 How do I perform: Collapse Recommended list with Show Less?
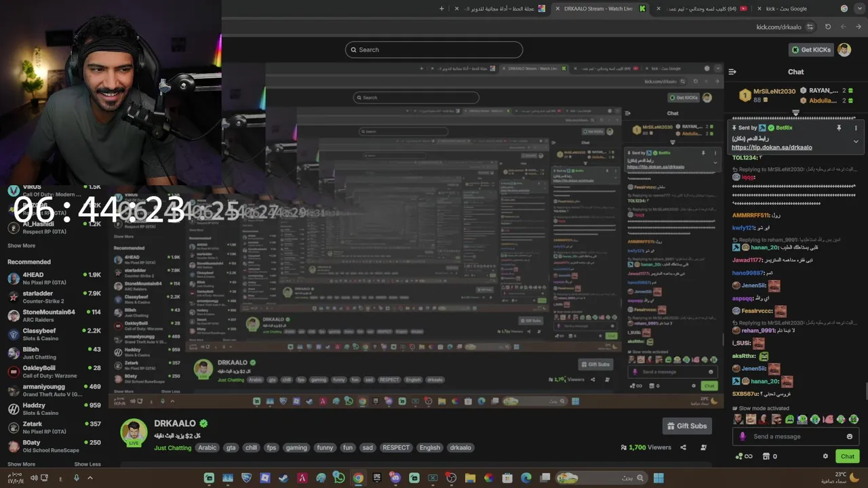(x=87, y=464)
